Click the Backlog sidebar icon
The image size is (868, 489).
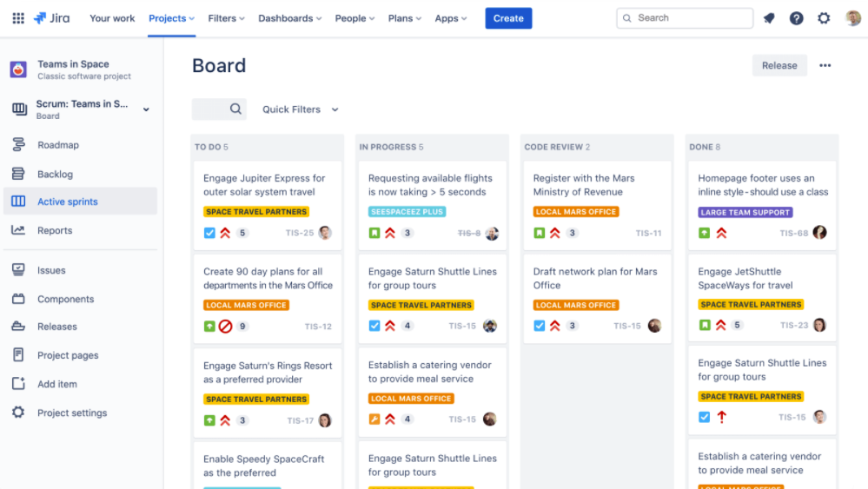click(x=18, y=174)
